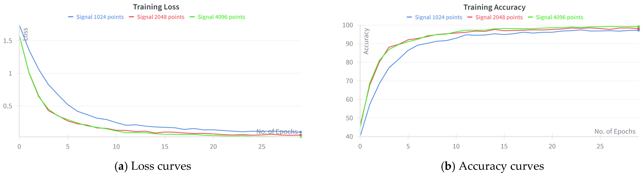
Task: Click the red line swatch in accuracy legend
Action: coord(470,17)
